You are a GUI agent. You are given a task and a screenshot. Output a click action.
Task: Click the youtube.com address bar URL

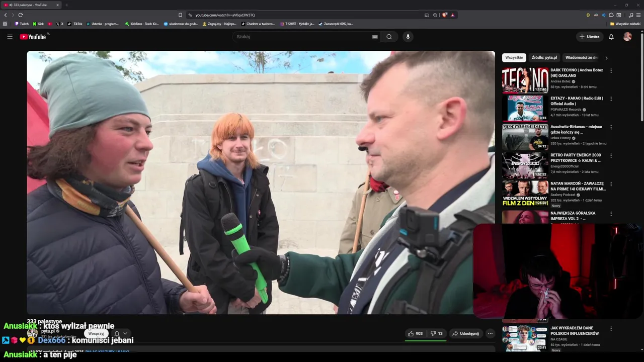click(225, 15)
